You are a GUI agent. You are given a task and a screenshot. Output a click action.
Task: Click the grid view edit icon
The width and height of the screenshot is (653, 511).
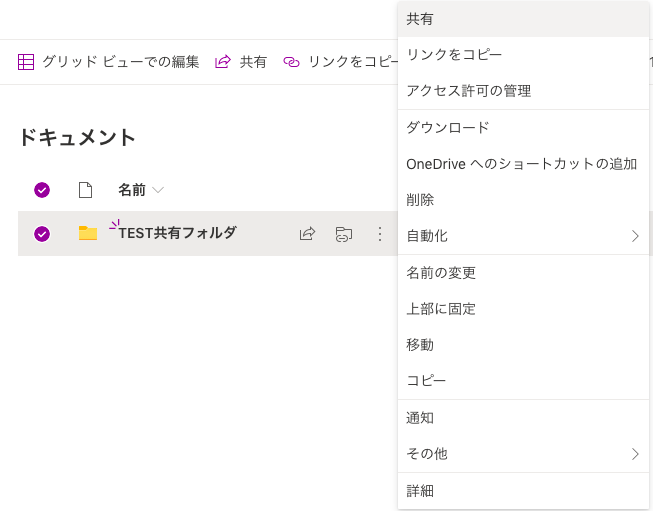pyautogui.click(x=26, y=62)
